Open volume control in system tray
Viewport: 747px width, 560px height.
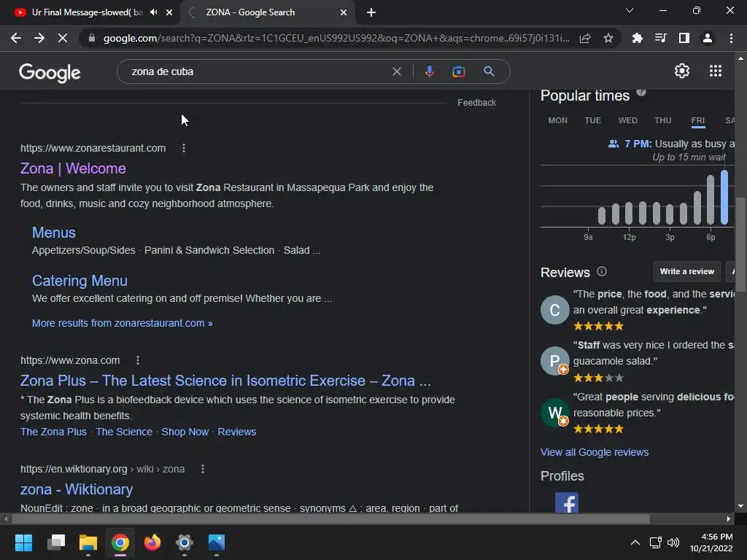(x=673, y=542)
